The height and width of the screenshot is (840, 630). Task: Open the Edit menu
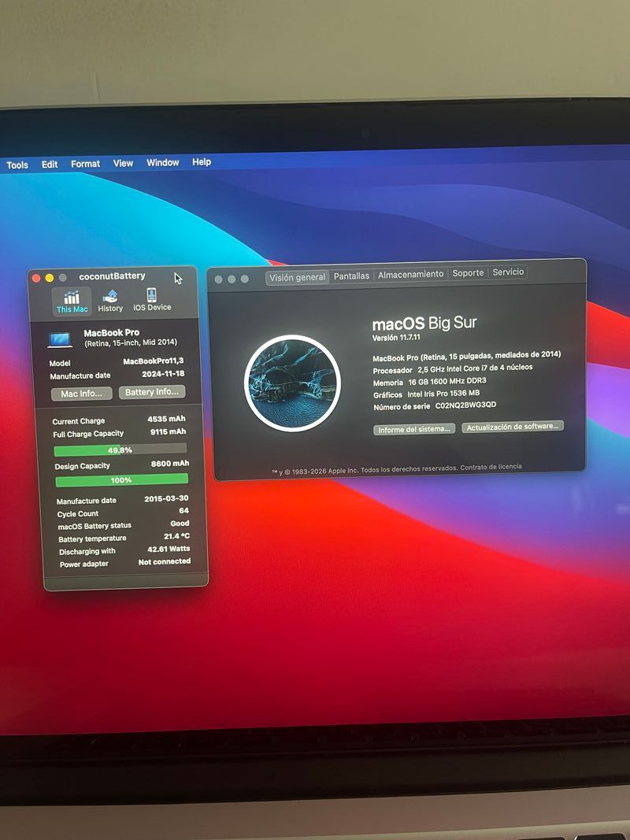[x=50, y=165]
